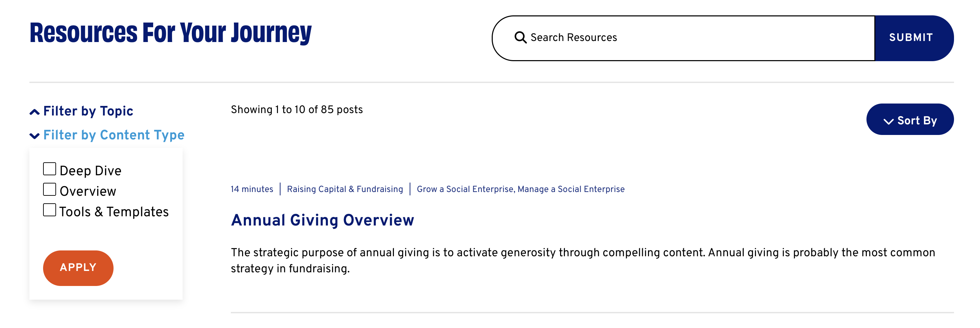Open the Annual Giving Overview article
Image resolution: width=980 pixels, height=328 pixels.
click(x=322, y=220)
